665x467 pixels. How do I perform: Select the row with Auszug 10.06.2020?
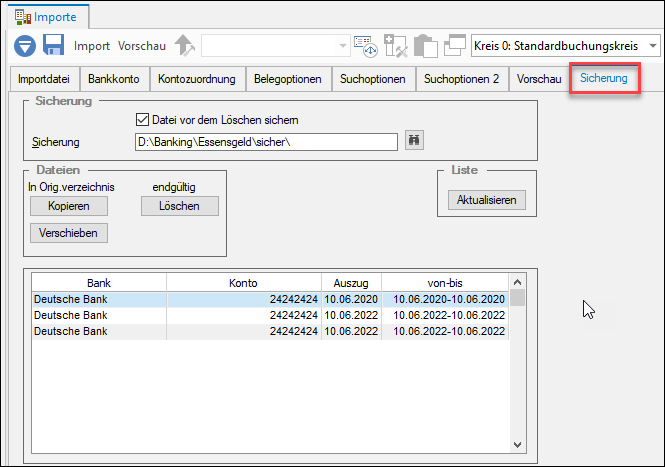(x=270, y=299)
